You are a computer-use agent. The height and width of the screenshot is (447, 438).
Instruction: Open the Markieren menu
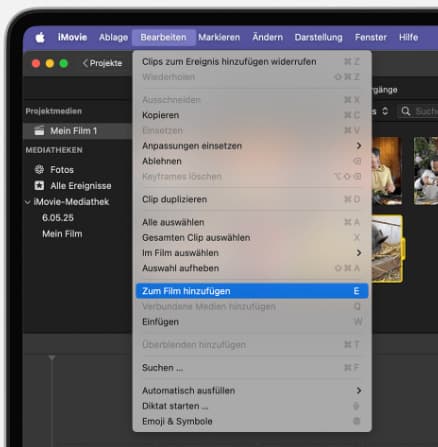219,37
